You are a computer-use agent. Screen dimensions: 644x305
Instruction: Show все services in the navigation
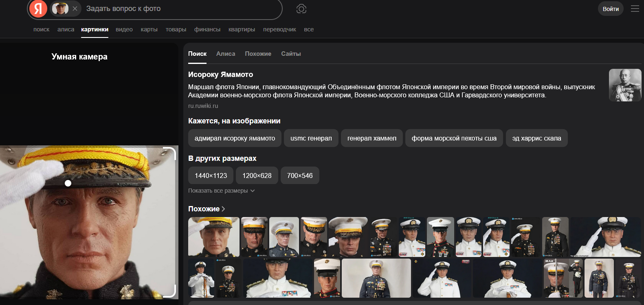point(309,29)
